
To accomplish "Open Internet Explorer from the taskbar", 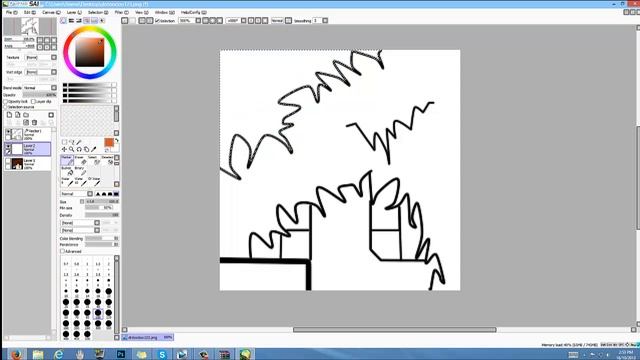I will (58, 354).
